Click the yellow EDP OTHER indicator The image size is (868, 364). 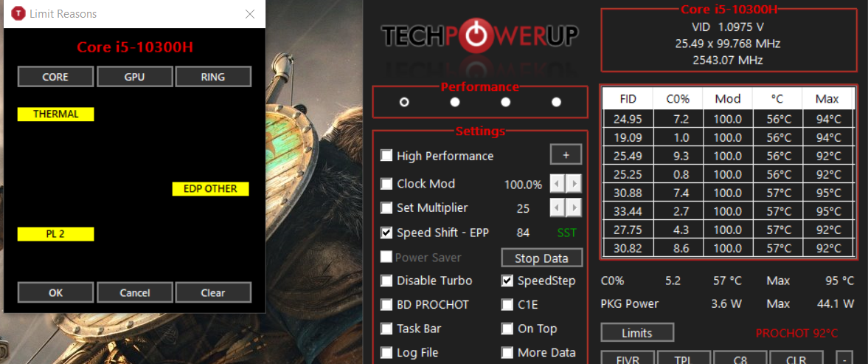[x=210, y=189]
